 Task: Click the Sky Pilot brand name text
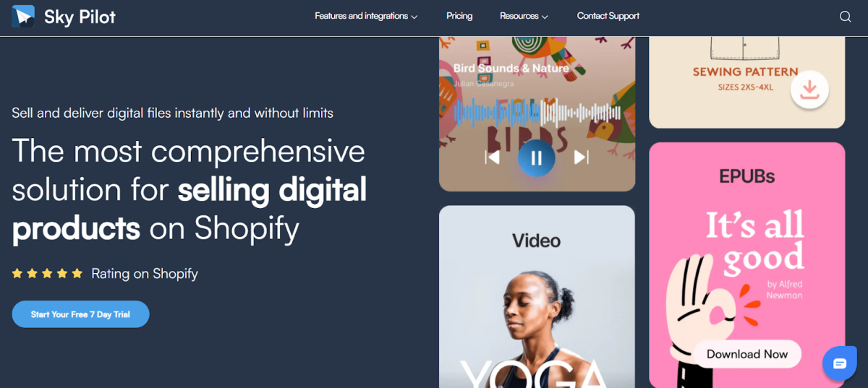tap(80, 17)
